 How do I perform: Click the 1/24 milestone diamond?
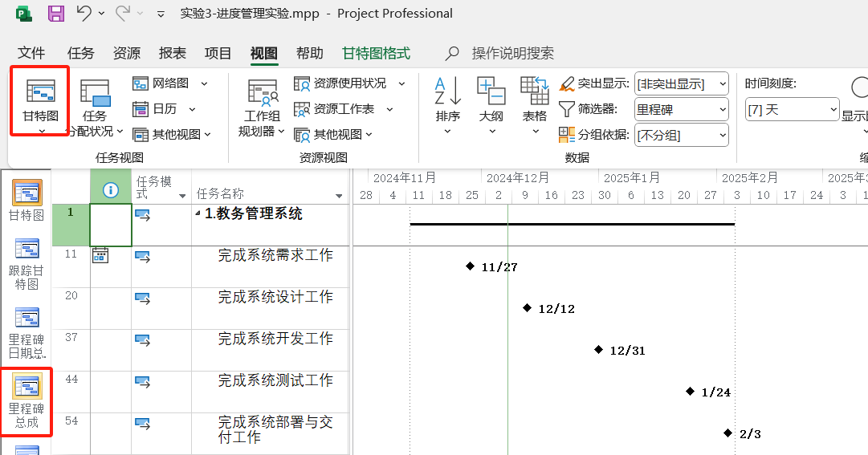[x=690, y=392]
